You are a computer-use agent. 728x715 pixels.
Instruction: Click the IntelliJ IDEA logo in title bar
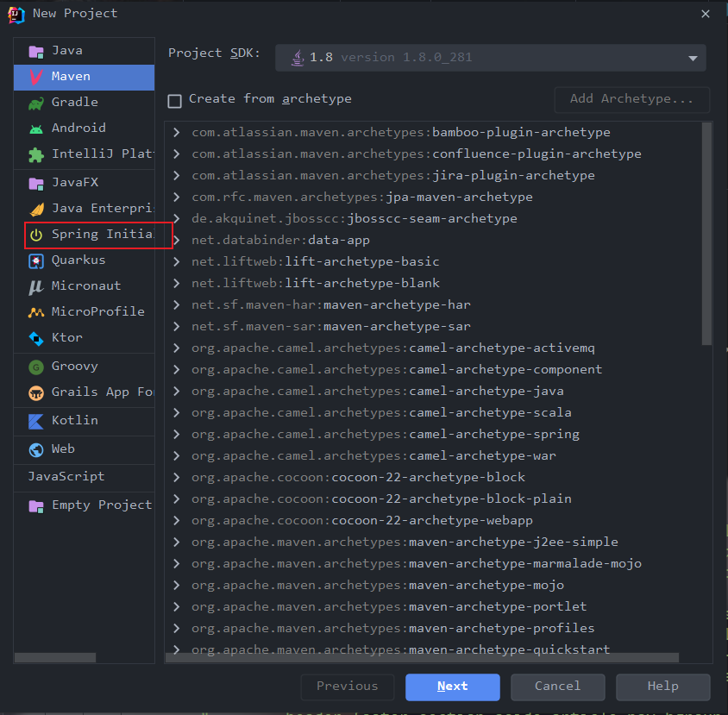(x=16, y=15)
